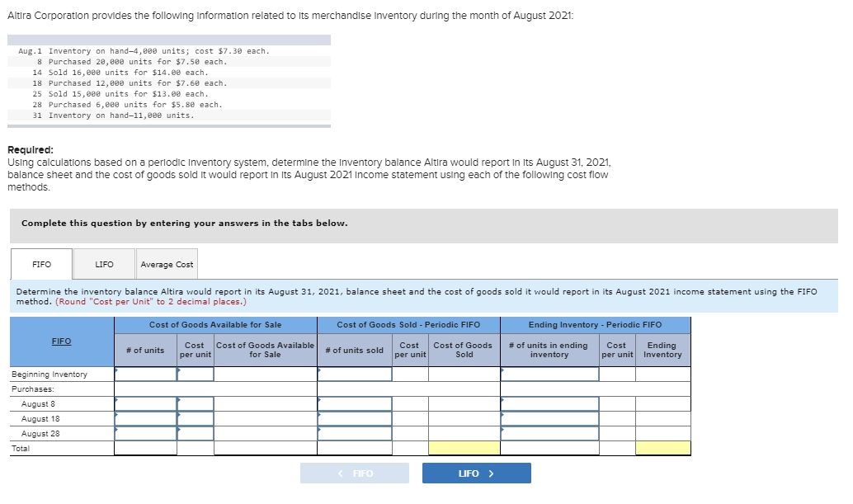Click the underlined FIFO header link

coord(62,341)
